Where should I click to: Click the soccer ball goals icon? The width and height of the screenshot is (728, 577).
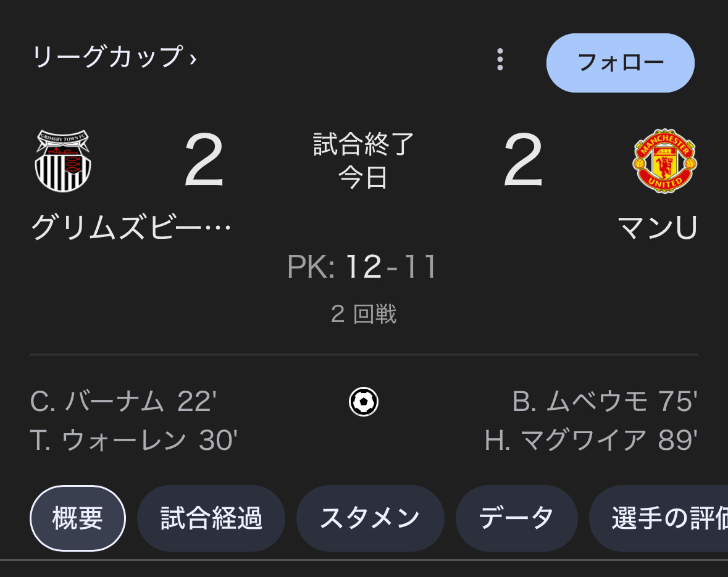click(364, 402)
